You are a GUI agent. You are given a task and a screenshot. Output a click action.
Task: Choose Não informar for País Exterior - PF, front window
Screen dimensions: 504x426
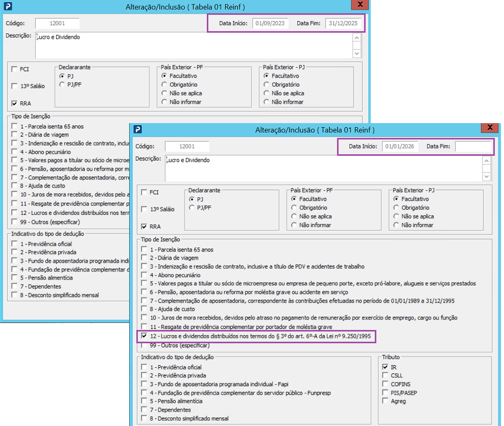pos(294,225)
